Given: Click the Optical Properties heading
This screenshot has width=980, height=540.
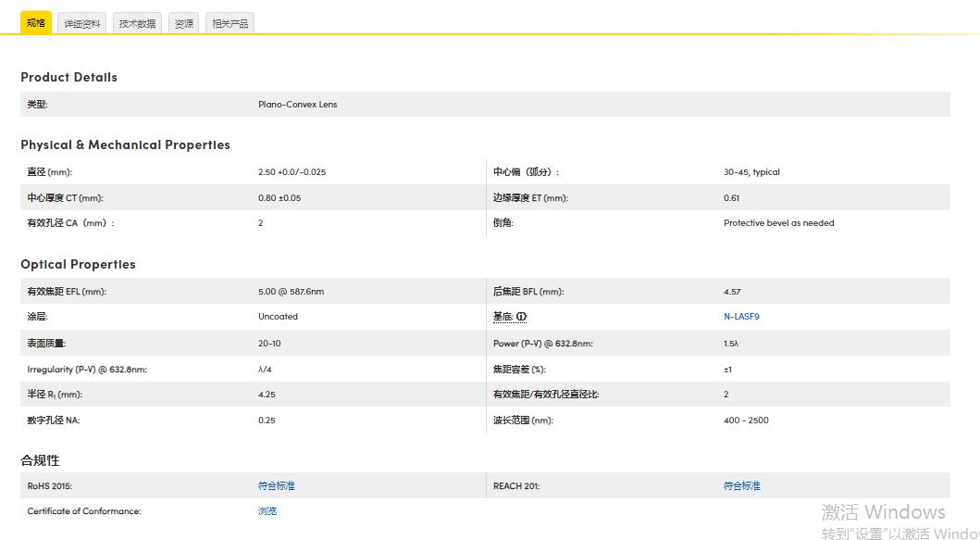Looking at the screenshot, I should [x=78, y=264].
